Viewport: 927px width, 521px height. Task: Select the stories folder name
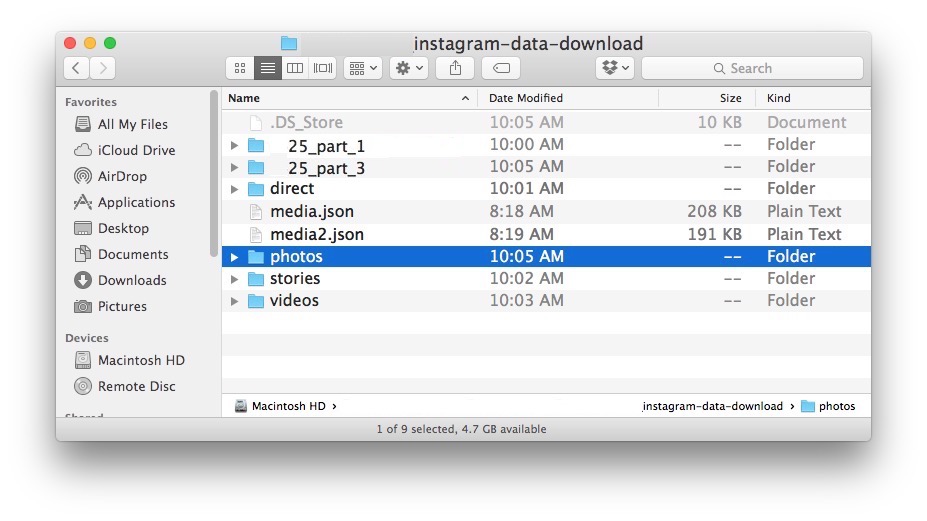click(x=295, y=279)
